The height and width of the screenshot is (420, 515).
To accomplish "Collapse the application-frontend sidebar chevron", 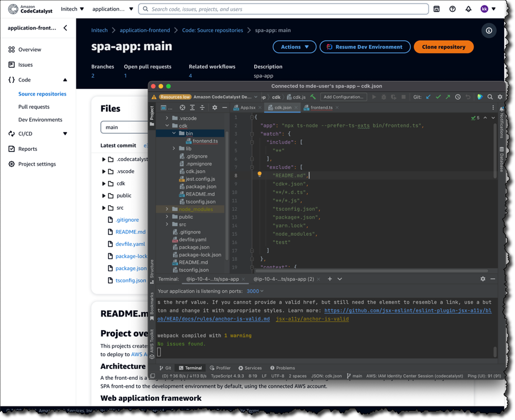I will (x=66, y=28).
